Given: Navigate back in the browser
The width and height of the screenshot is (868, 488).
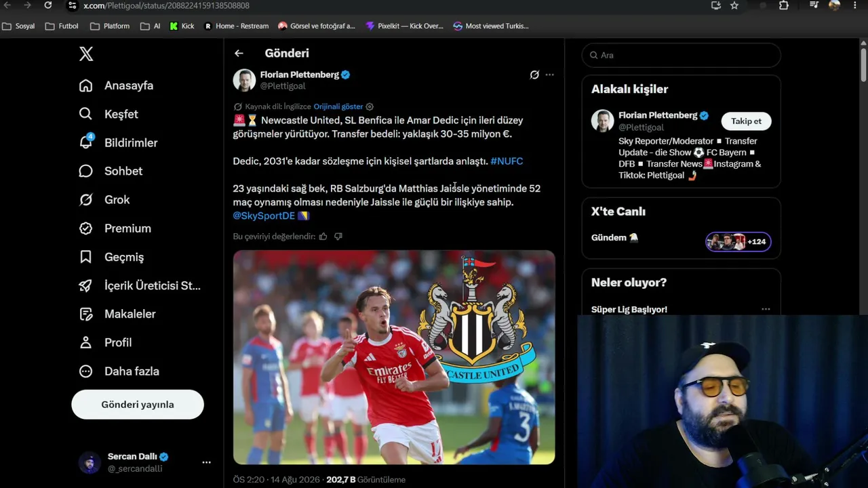Looking at the screenshot, I should (7, 5).
